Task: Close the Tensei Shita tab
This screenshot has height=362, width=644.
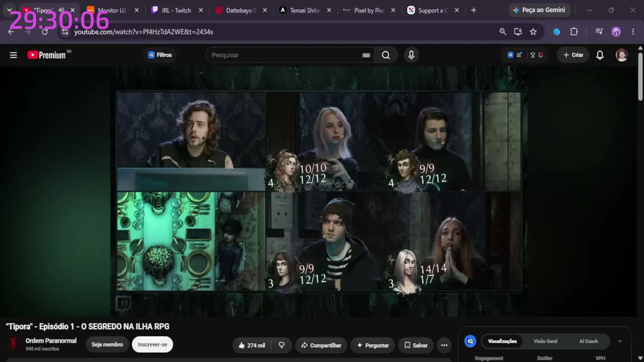Action: pyautogui.click(x=329, y=11)
